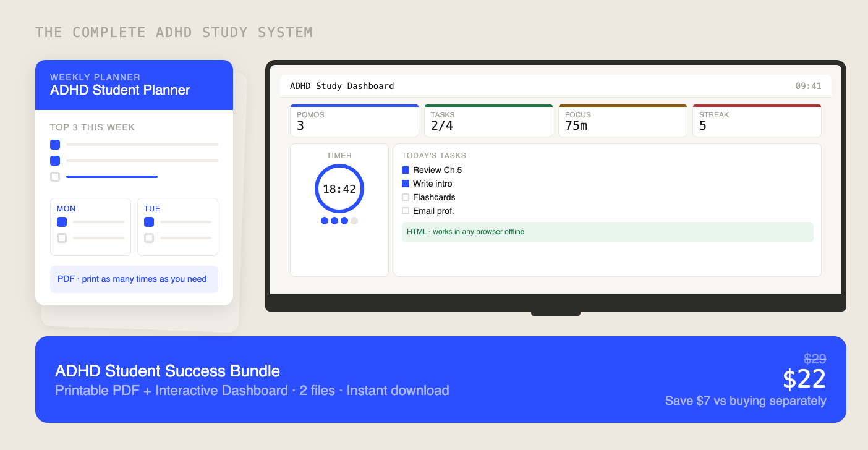Toggle the Write intro task checkbox
Screen dimensions: 868x450
[x=406, y=184]
